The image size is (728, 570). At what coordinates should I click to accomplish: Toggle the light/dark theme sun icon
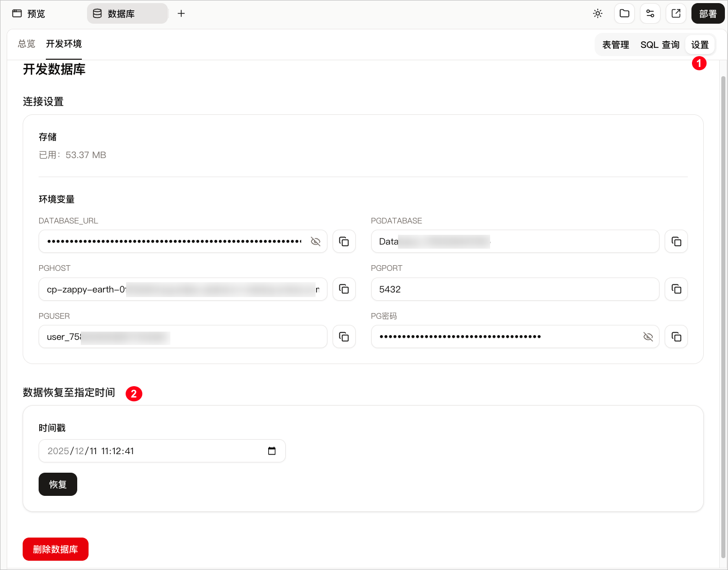(598, 13)
